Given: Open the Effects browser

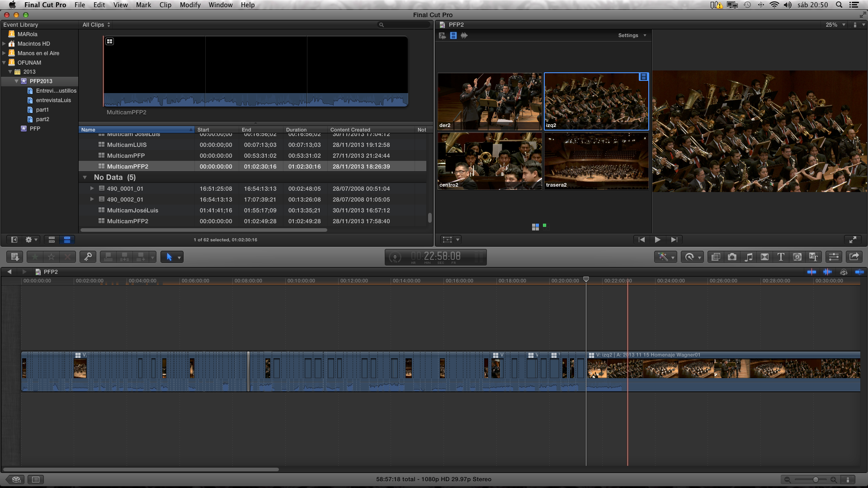Looking at the screenshot, I should pyautogui.click(x=716, y=257).
